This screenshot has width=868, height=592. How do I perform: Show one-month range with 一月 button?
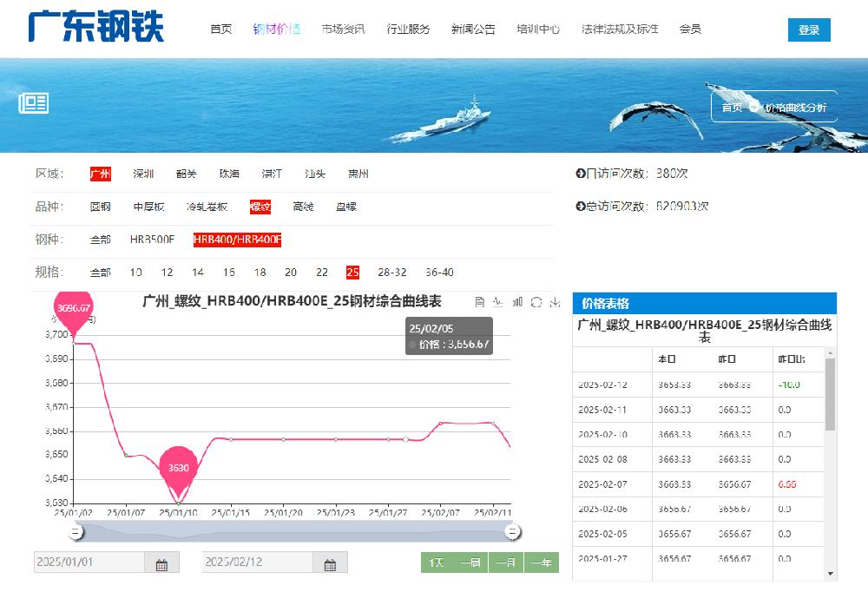506,563
